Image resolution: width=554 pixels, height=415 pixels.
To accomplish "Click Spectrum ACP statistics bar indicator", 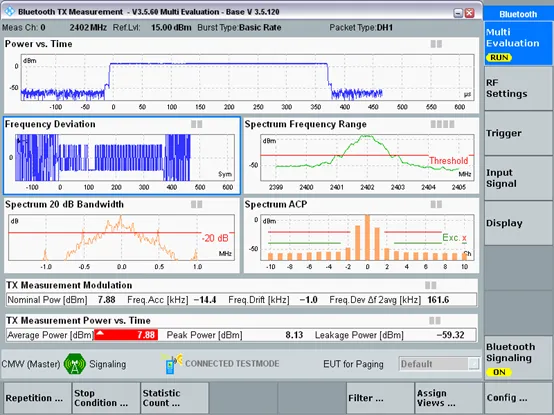I will (x=436, y=204).
